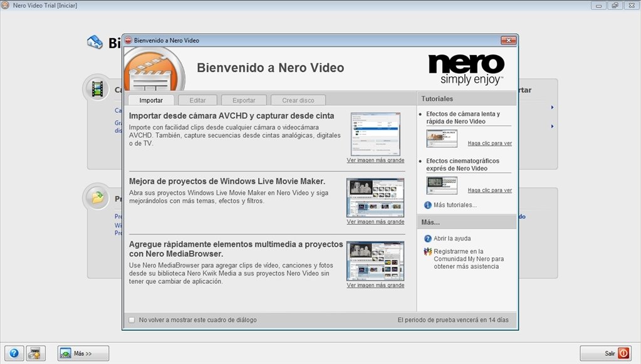641x364 pixels.
Task: Watch express cinematic effects tutorial link
Action: pos(490,190)
